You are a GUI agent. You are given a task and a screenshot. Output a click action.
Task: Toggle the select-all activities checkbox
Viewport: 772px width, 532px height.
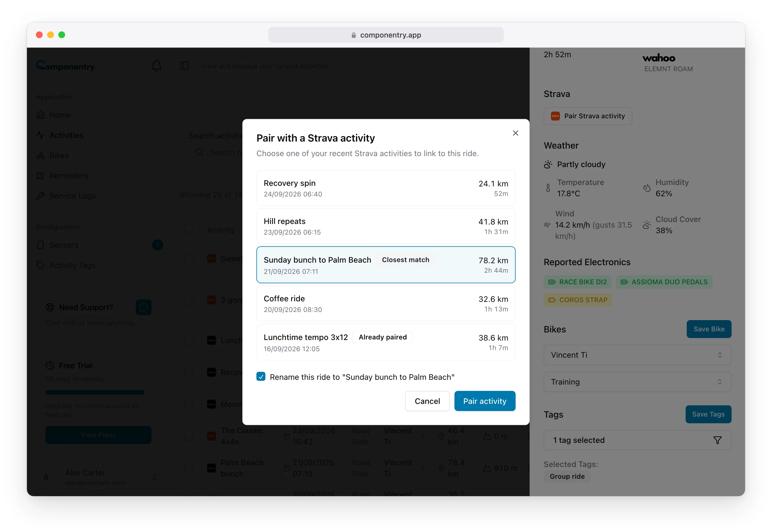click(x=189, y=230)
